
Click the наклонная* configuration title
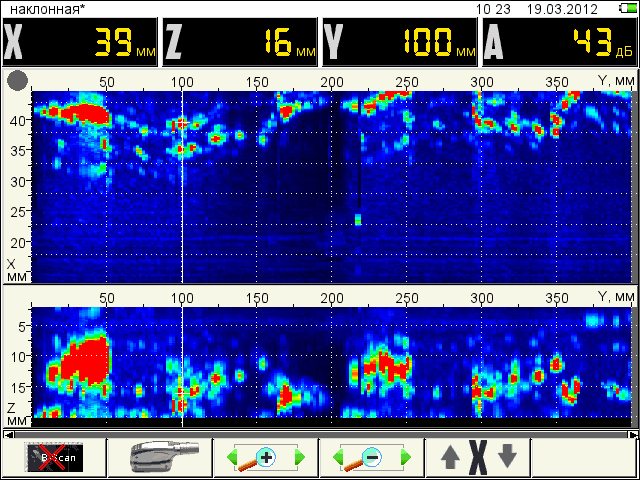pos(46,9)
